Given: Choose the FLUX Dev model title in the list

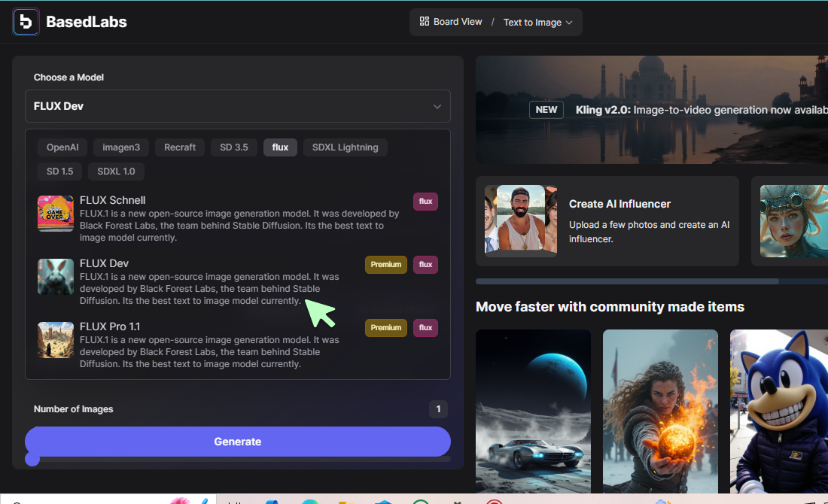Looking at the screenshot, I should coord(104,263).
